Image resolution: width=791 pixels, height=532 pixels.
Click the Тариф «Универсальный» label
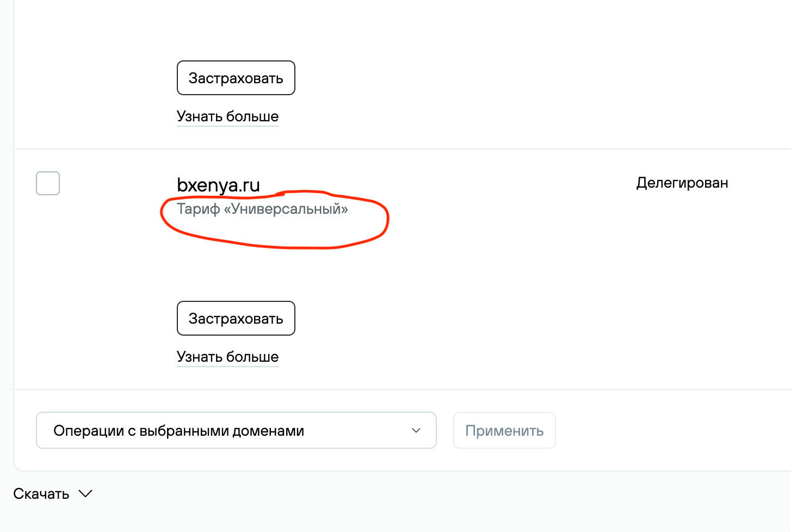click(x=262, y=209)
